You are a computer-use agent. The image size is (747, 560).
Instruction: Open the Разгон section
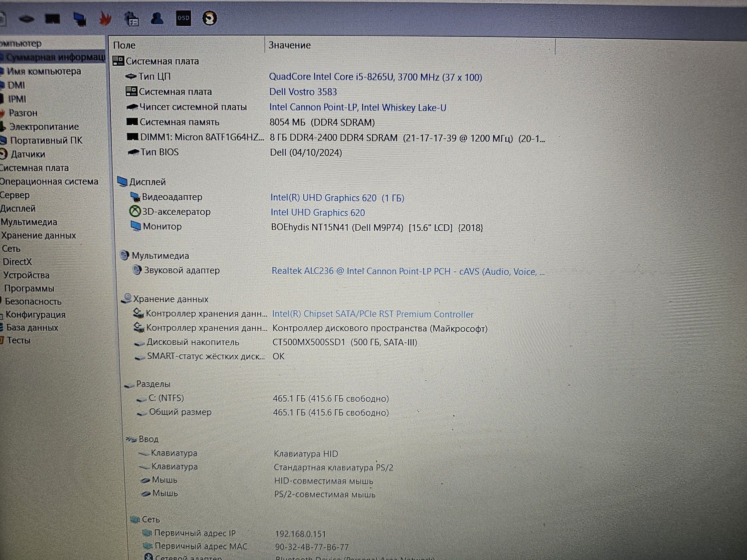[23, 113]
